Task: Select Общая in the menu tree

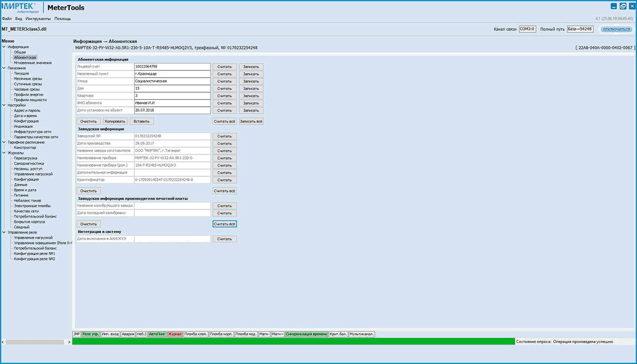Action: click(20, 52)
